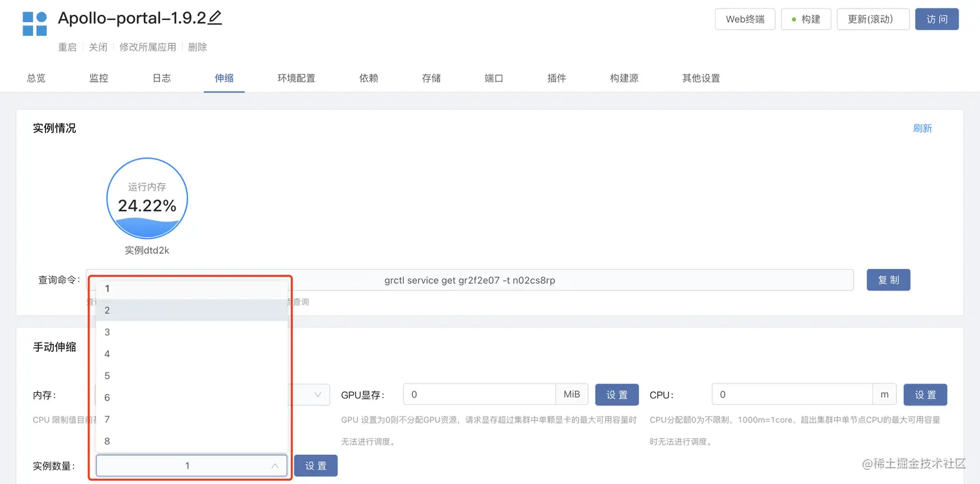Click the MiB unit label

[x=572, y=394]
